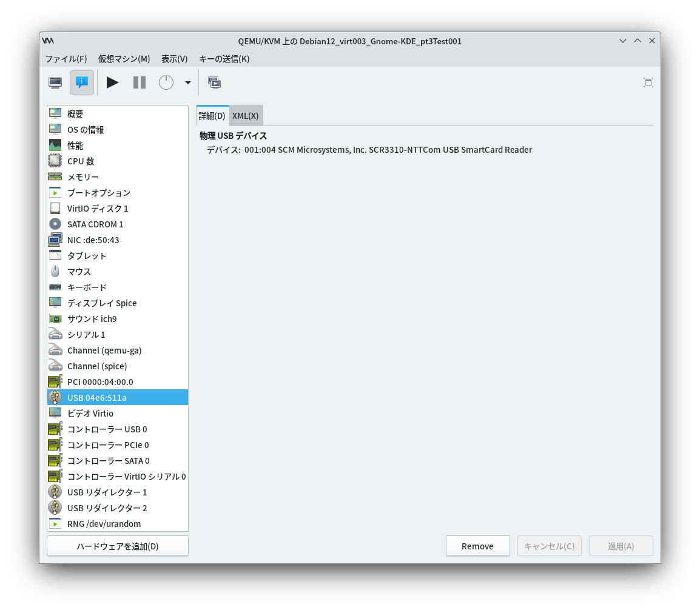
Task: Select ブートオプション entry
Action: (118, 193)
